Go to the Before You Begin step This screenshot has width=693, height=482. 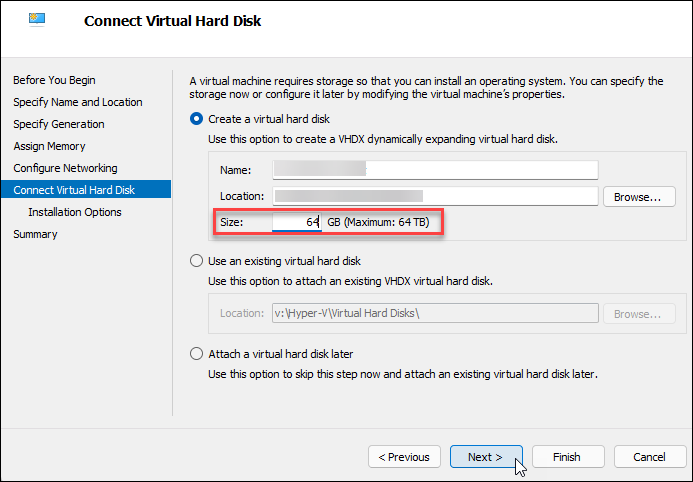click(54, 80)
